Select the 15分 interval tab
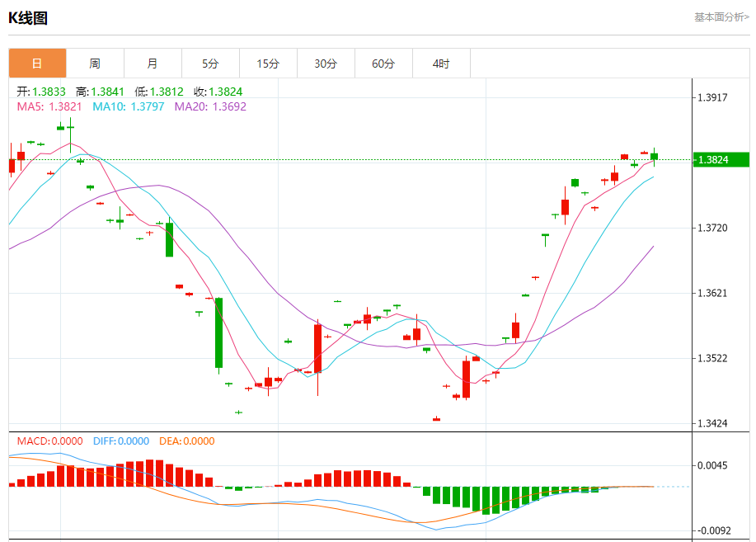This screenshot has height=542, width=756. click(268, 64)
